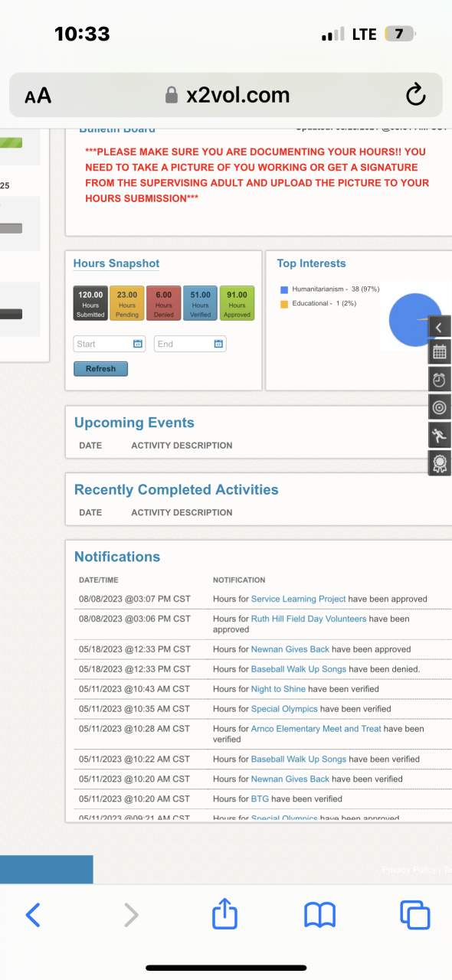This screenshot has width=452, height=980.
Task: Open the End date calendar picker
Action: [218, 345]
